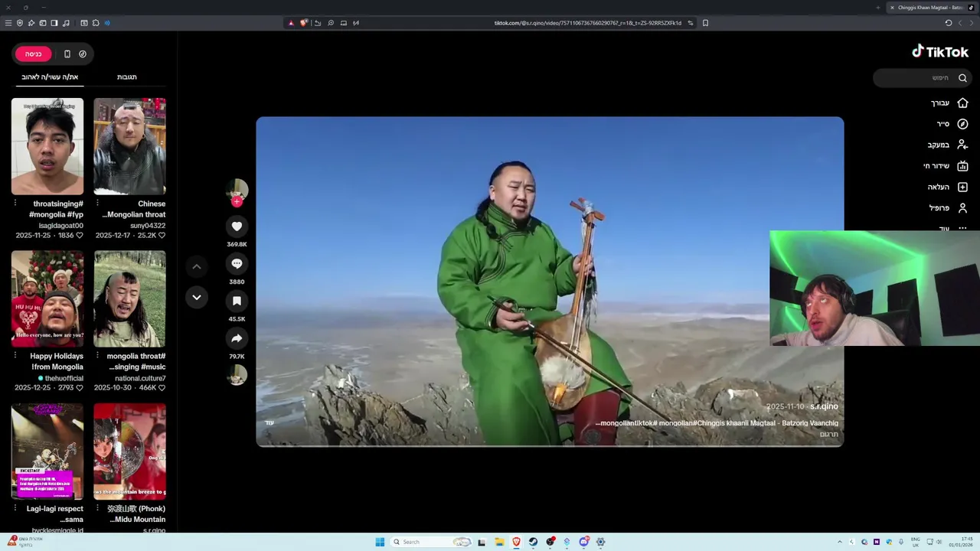Click the 369.8K like count

237,244
